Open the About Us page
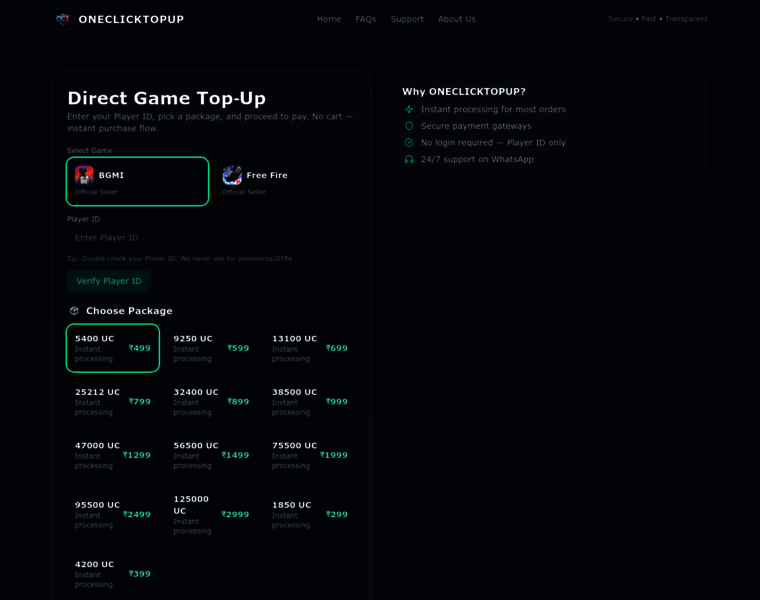Viewport: 760px width, 600px height. 457,19
